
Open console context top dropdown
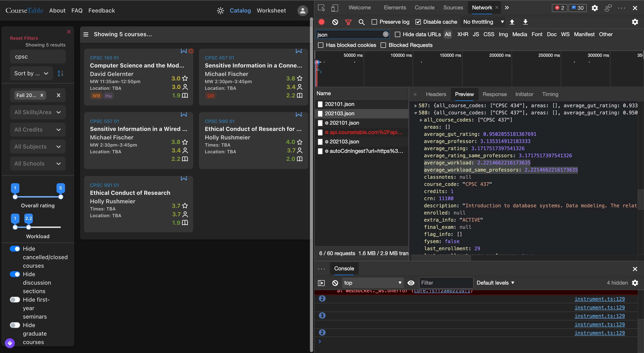(x=373, y=283)
